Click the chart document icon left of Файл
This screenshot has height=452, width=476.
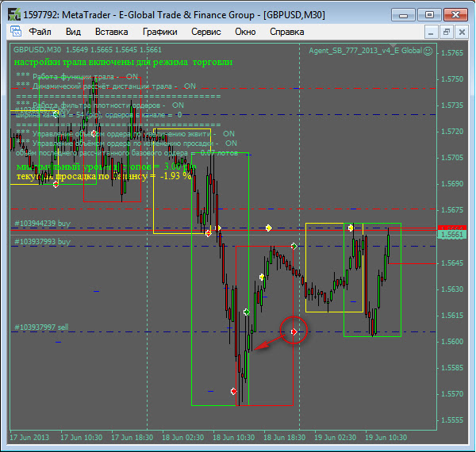tap(16, 31)
